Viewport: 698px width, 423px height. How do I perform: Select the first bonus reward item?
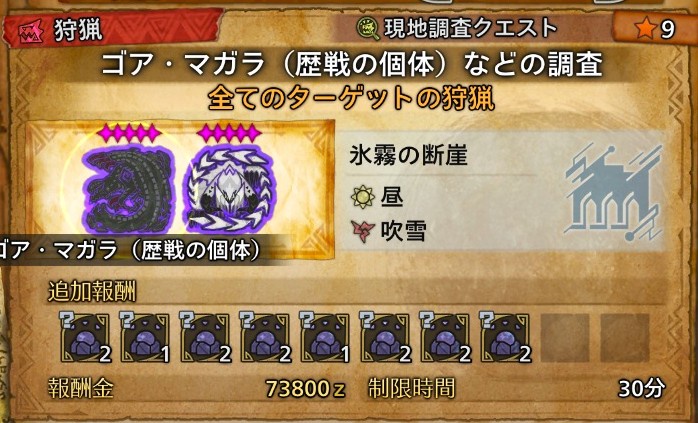[85, 337]
